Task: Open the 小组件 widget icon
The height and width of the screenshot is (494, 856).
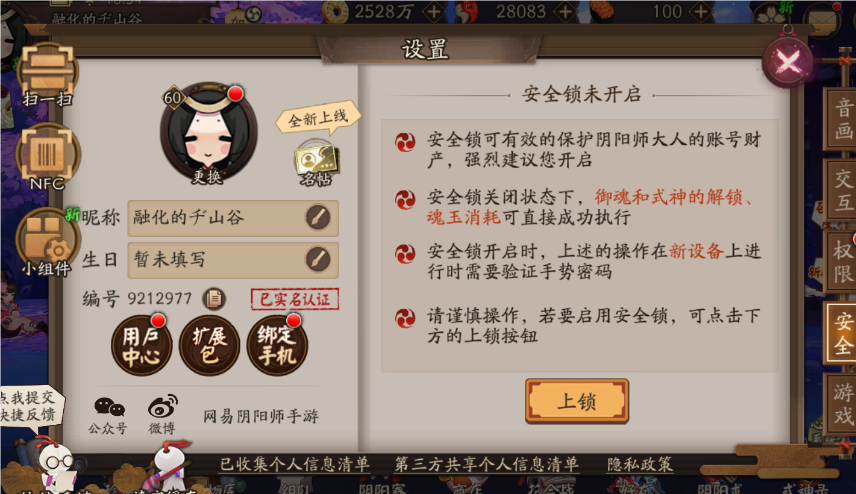Action: click(x=46, y=241)
